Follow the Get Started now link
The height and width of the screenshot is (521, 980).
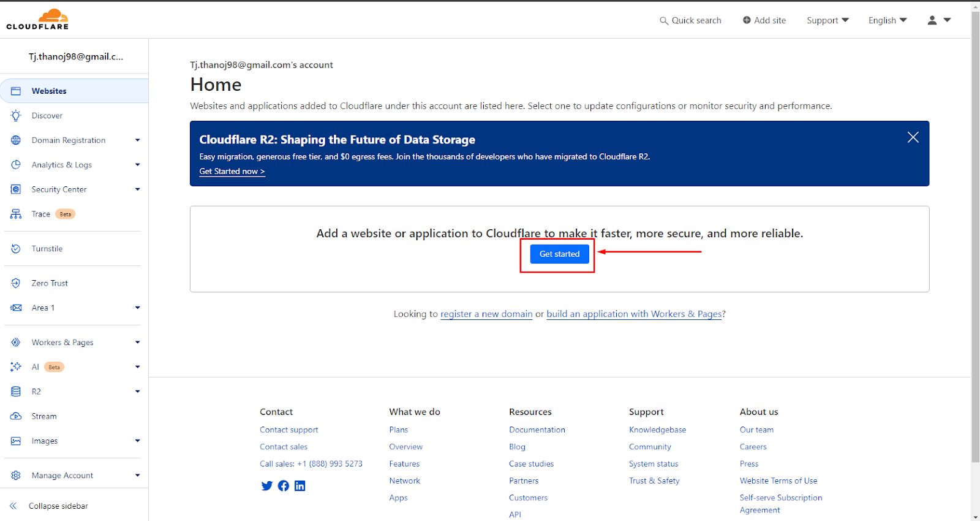[232, 172]
